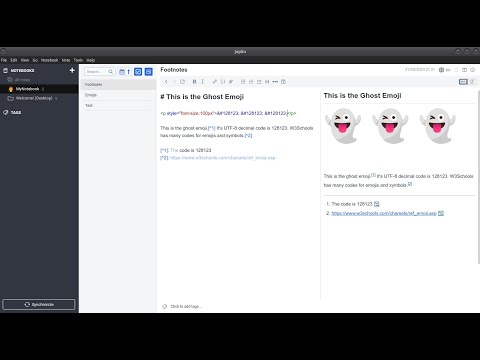Open note in external editor icon
The width and height of the screenshot is (480, 360).
[x=182, y=82]
